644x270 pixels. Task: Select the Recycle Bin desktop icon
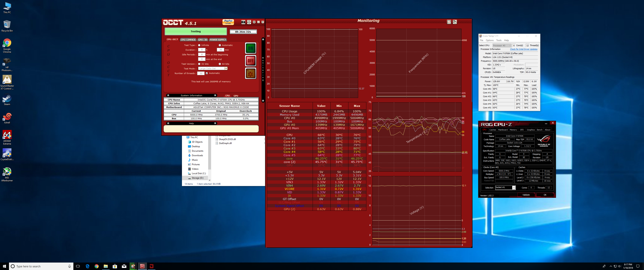coord(7,26)
